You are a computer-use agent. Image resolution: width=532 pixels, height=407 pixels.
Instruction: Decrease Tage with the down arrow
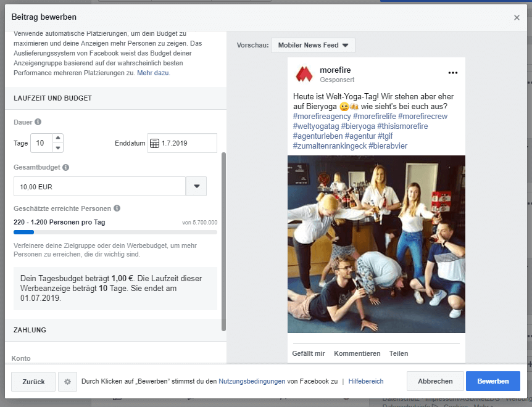58,148
